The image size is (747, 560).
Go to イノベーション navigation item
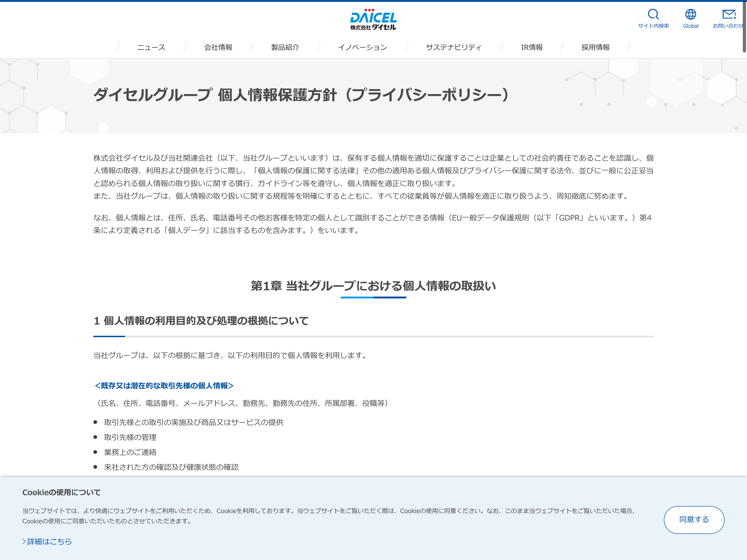pos(362,47)
